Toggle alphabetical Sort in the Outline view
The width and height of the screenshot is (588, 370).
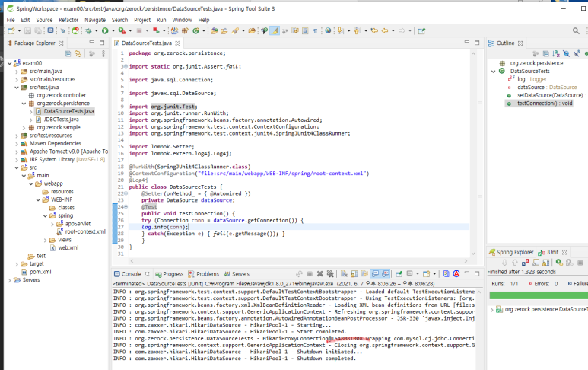556,54
